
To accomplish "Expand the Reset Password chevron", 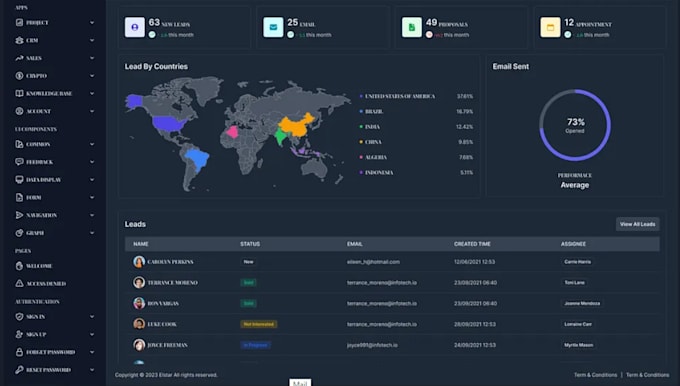I will 92,370.
